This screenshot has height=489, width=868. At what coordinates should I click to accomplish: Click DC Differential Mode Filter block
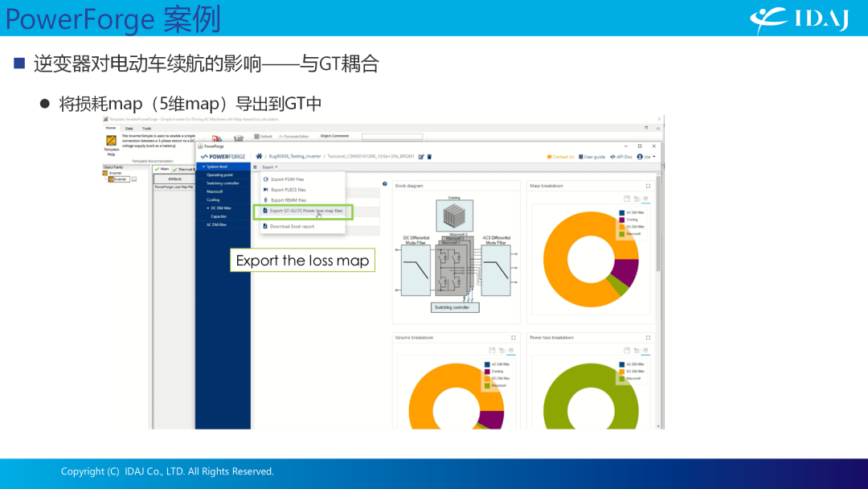click(x=416, y=270)
